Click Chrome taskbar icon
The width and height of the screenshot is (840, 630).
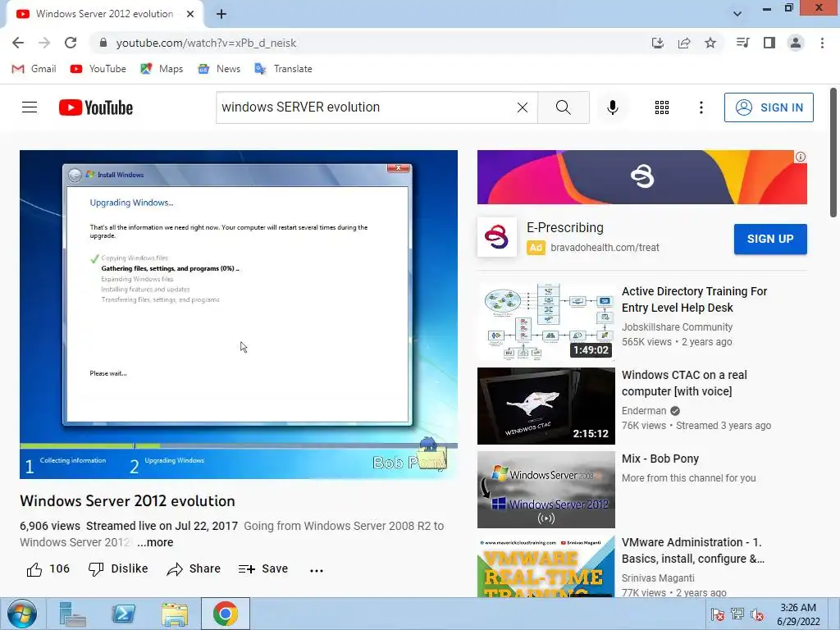click(226, 614)
